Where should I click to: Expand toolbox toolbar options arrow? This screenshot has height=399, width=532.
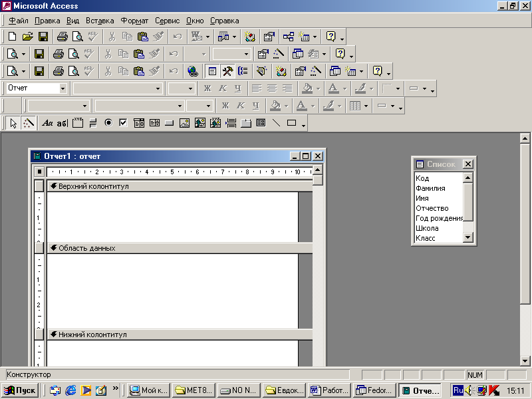[x=304, y=125]
